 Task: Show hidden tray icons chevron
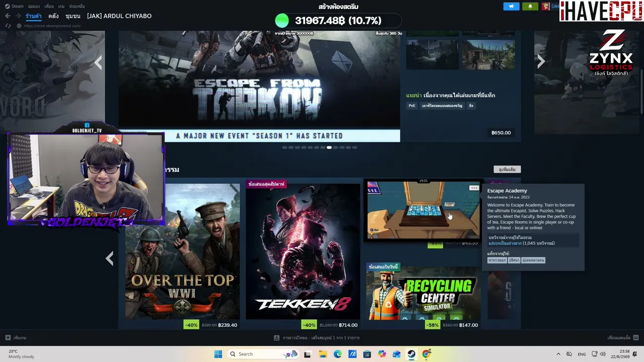pyautogui.click(x=558, y=354)
